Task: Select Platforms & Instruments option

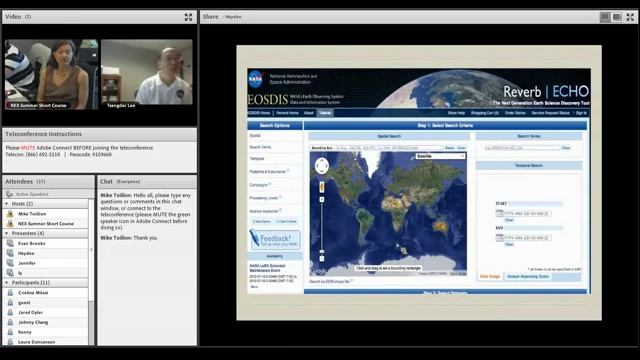Action: [x=268, y=172]
